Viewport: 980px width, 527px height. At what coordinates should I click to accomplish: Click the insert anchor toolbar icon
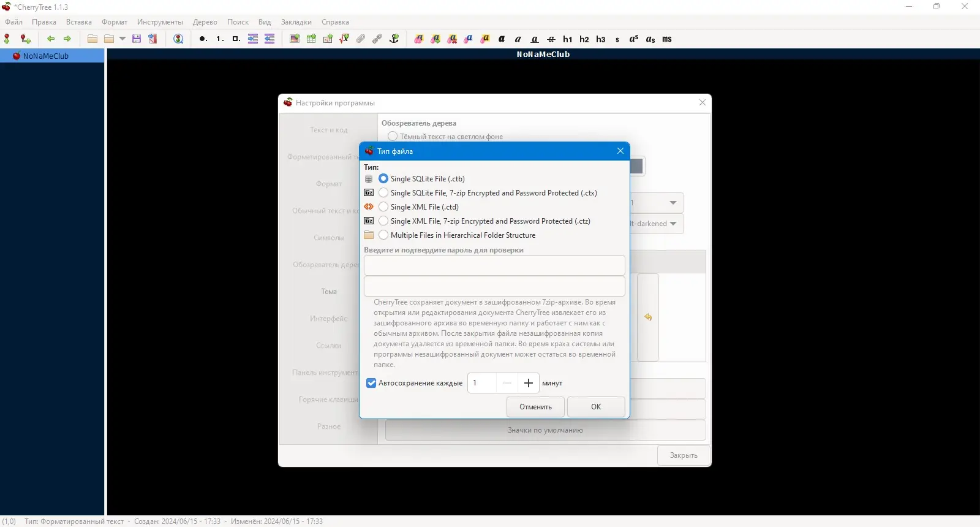point(394,39)
